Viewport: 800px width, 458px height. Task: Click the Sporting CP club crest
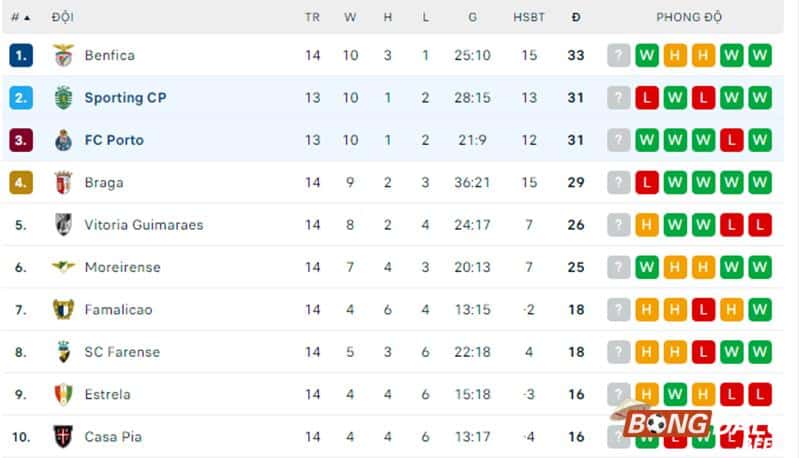pos(64,98)
